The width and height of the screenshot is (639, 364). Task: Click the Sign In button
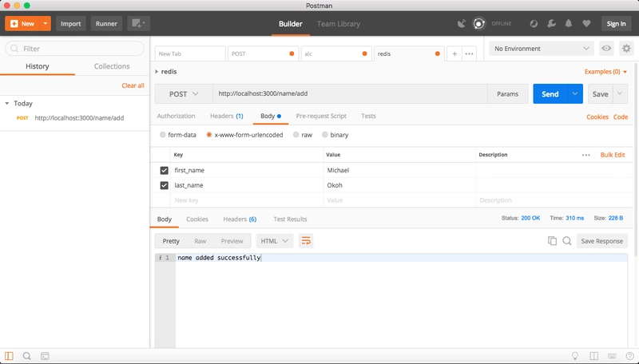tap(616, 24)
